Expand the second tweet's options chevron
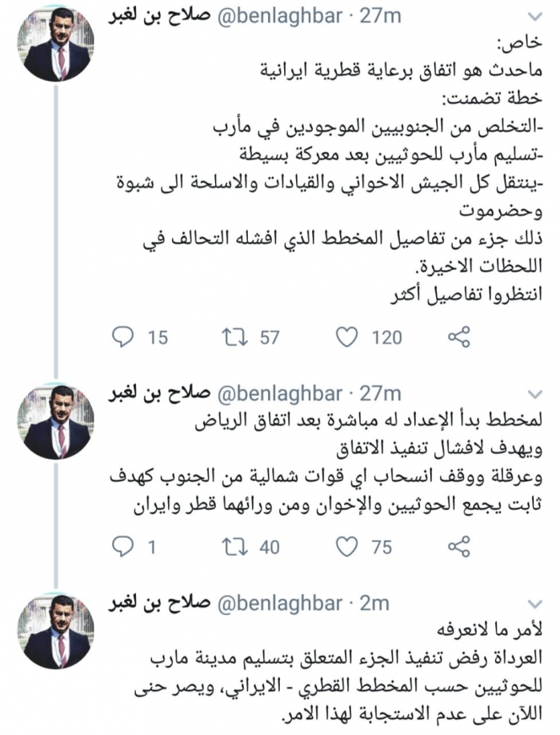 coord(537,393)
